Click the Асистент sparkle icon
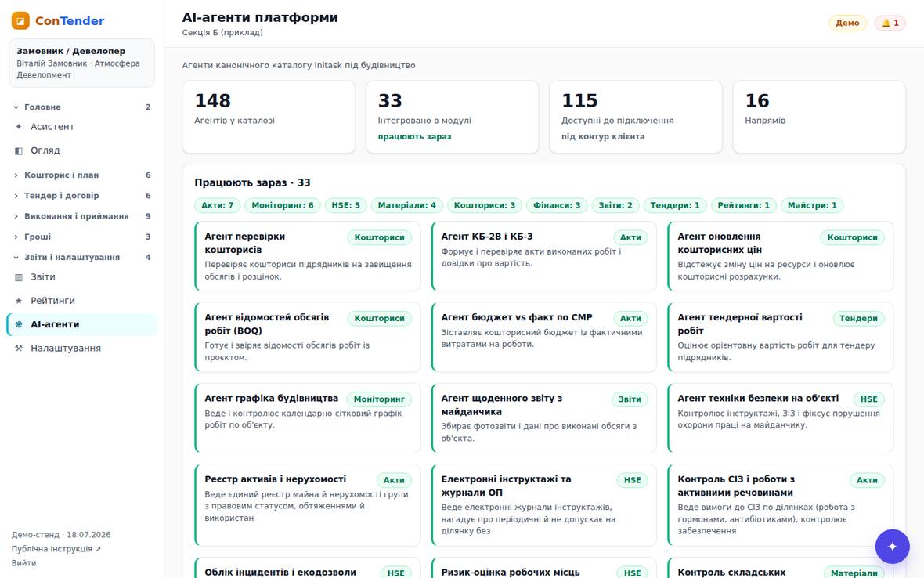Screen dimensions: 924x578 (x=18, y=127)
